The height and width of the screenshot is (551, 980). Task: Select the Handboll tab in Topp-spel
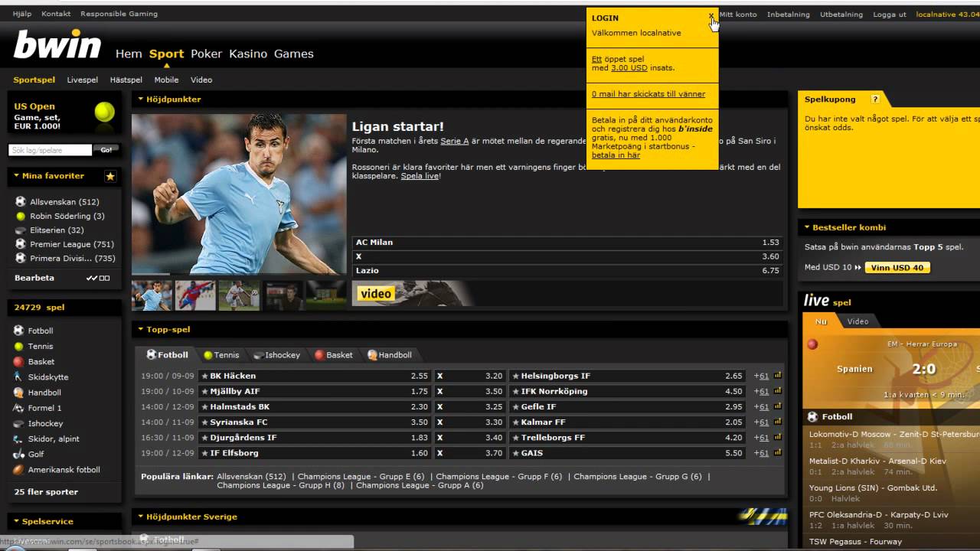coord(390,355)
